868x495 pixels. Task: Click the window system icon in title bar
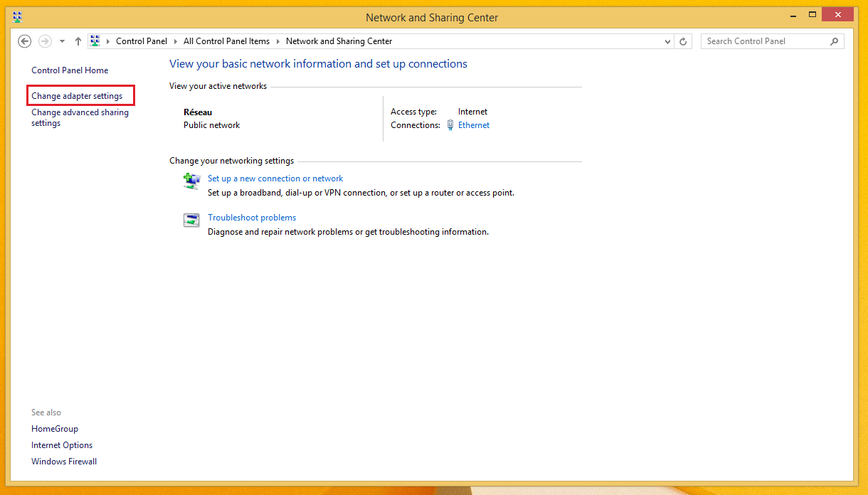coord(17,17)
